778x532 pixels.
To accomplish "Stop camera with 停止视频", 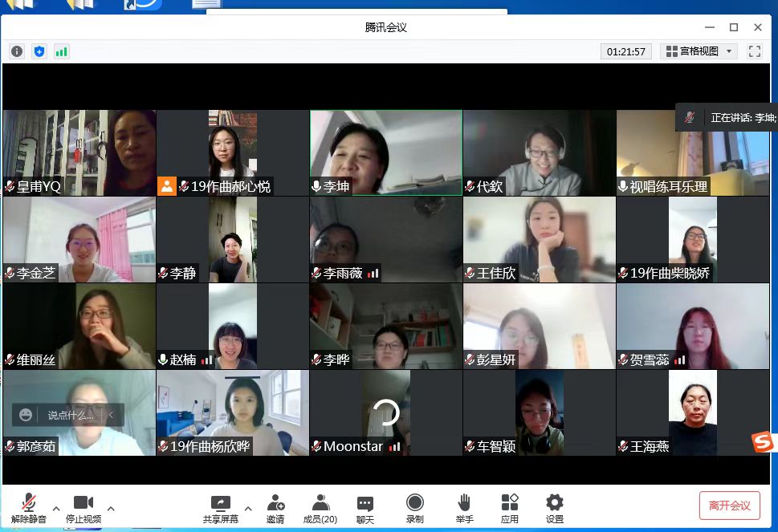I will tap(84, 508).
